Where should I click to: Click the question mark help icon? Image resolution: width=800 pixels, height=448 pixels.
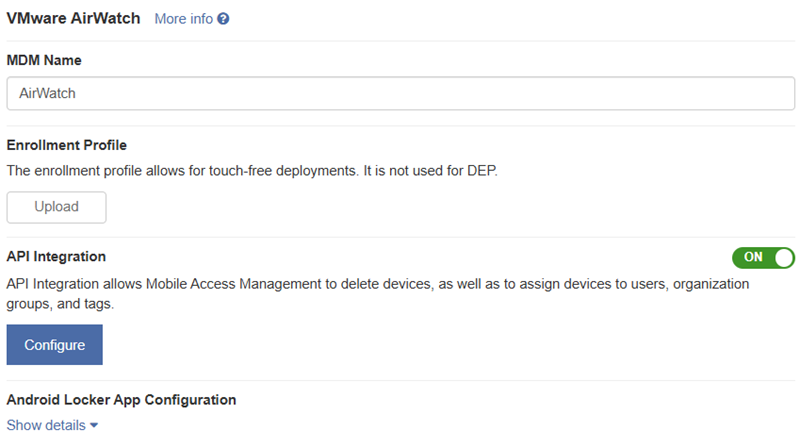tap(223, 19)
